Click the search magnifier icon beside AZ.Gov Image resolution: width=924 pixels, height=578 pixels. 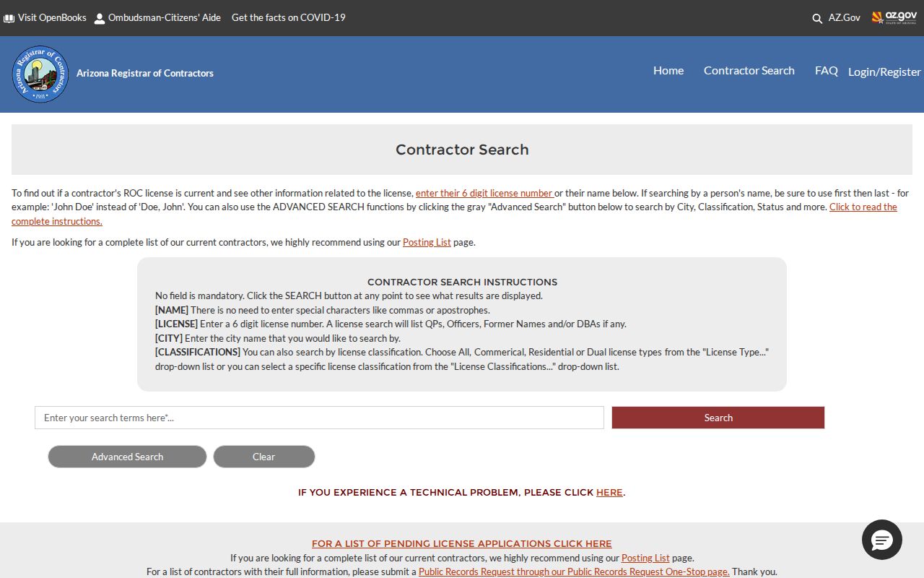(817, 18)
